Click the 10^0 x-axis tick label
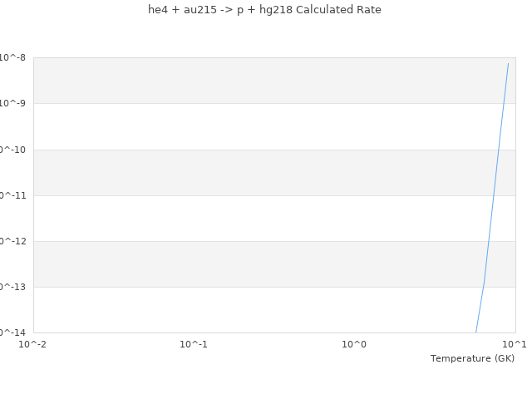The width and height of the screenshot is (532, 399). tap(354, 344)
